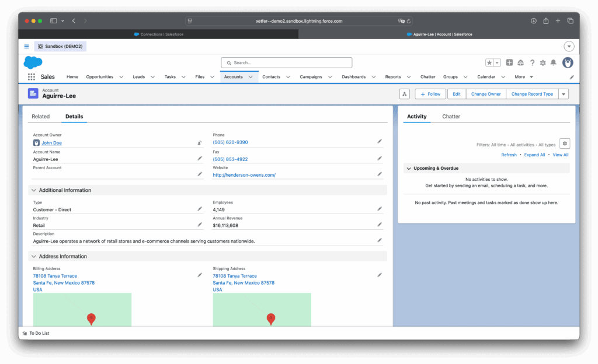This screenshot has width=598, height=364.
Task: Edit the Employees field pencil
Action: tap(380, 209)
